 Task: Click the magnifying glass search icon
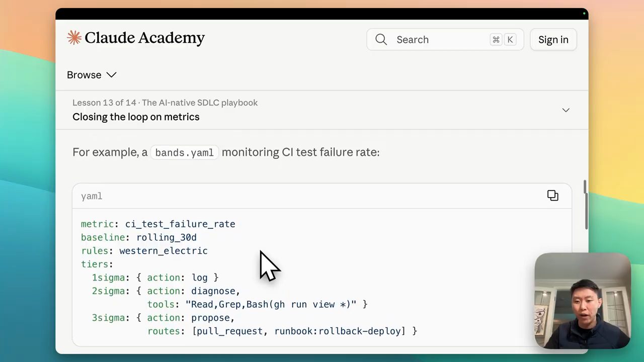381,40
